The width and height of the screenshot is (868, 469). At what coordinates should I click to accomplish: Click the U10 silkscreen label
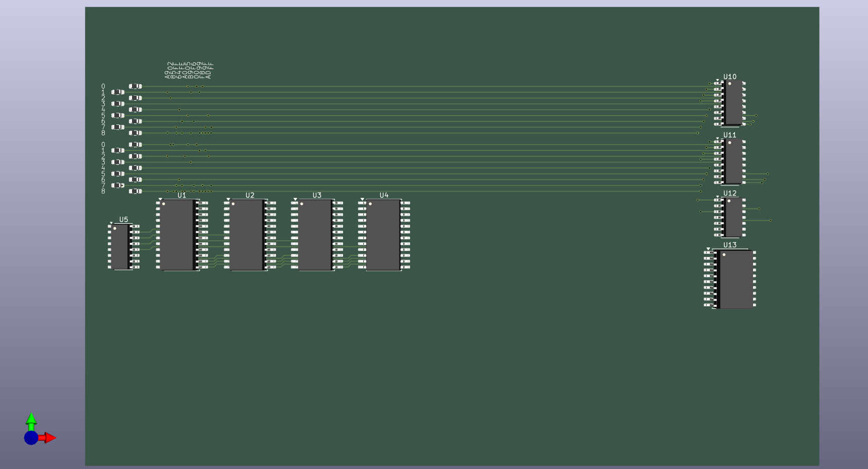729,77
